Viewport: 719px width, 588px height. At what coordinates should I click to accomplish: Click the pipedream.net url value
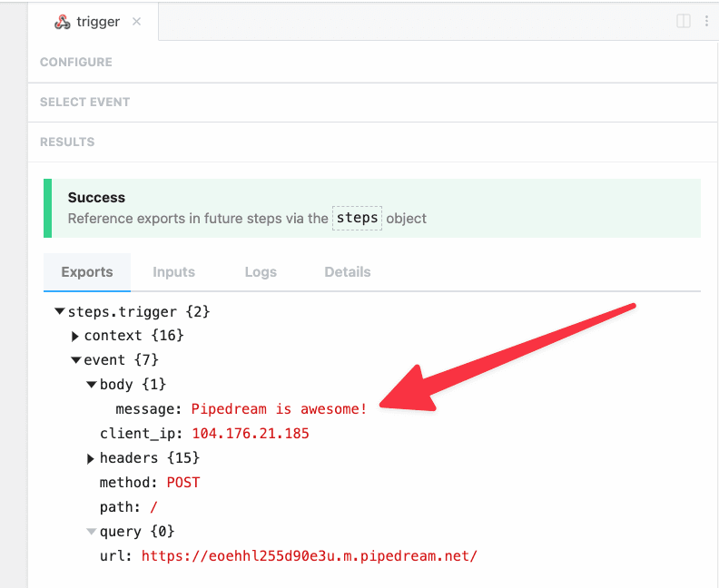tap(310, 556)
